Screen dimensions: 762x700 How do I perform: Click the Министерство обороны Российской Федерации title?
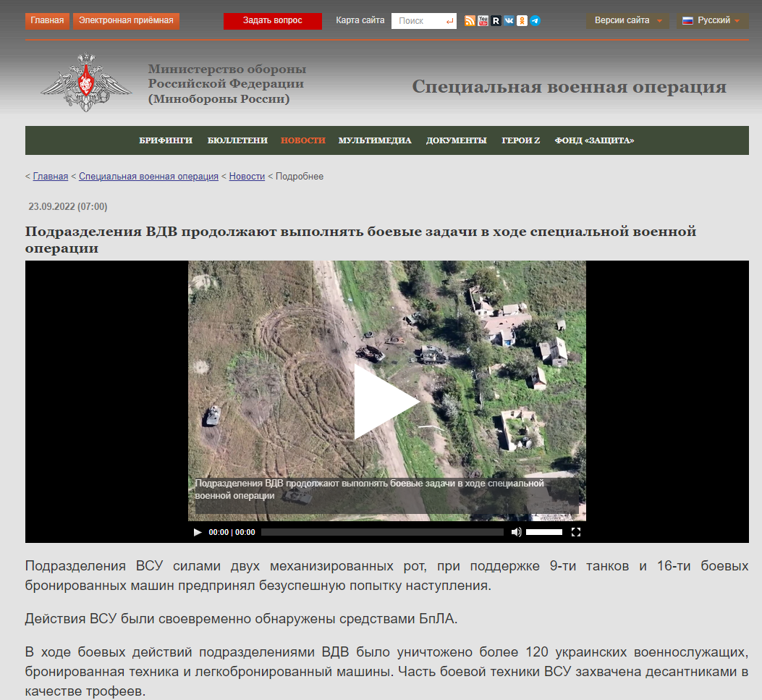pos(227,84)
